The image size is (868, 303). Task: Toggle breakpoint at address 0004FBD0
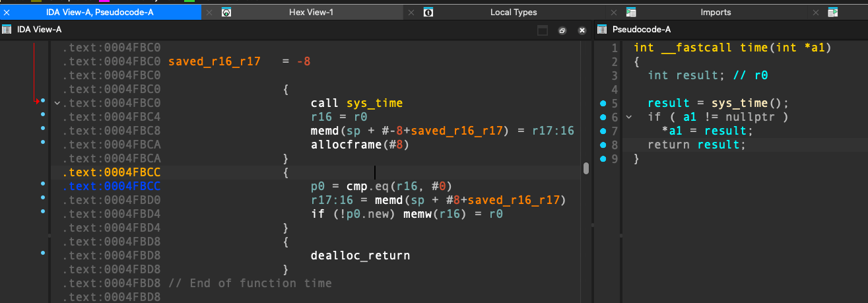(x=43, y=198)
